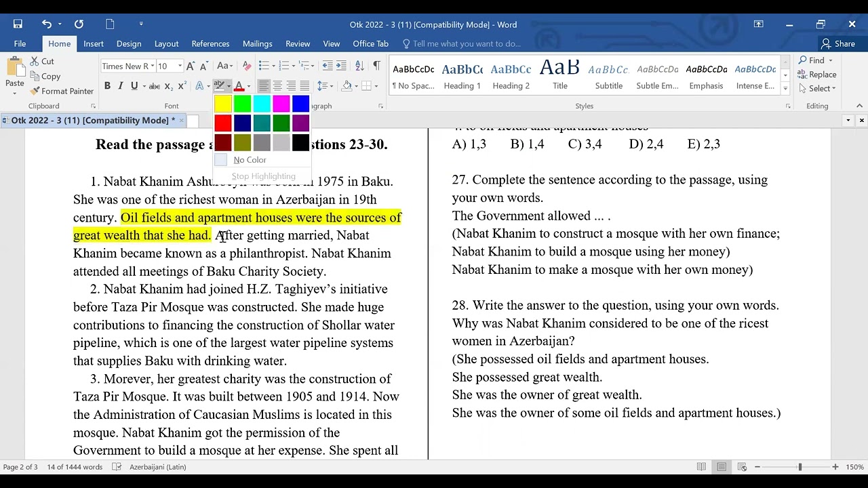Click the zoom slider handle
The width and height of the screenshot is (868, 488).
tap(800, 467)
